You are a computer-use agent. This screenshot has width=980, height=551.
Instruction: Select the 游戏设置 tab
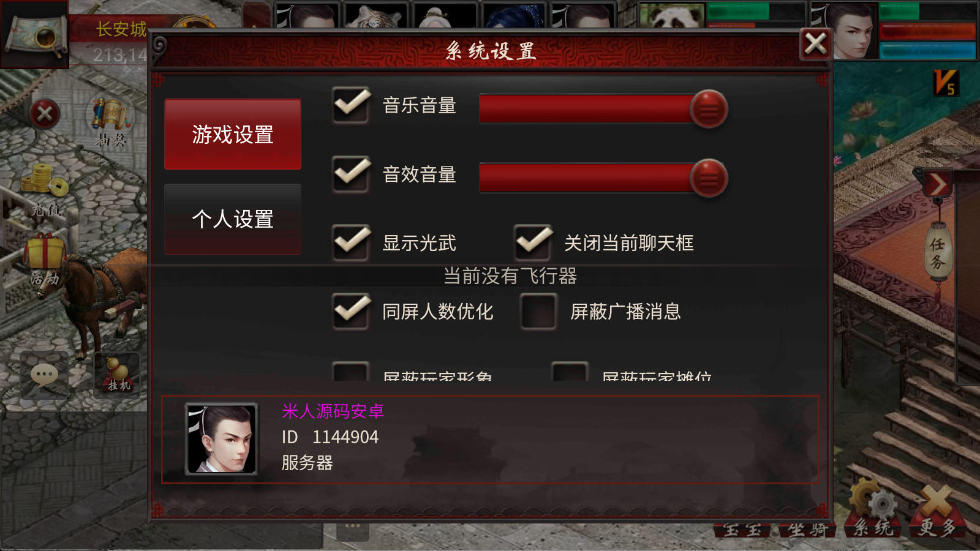coord(233,135)
